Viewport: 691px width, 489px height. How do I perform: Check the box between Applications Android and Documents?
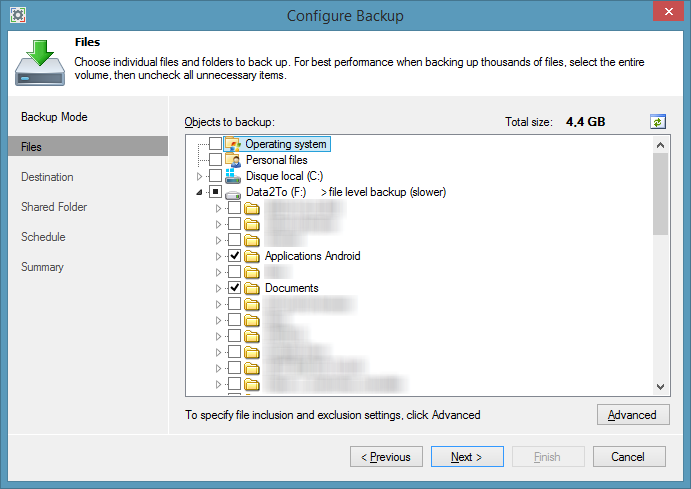[x=234, y=272]
